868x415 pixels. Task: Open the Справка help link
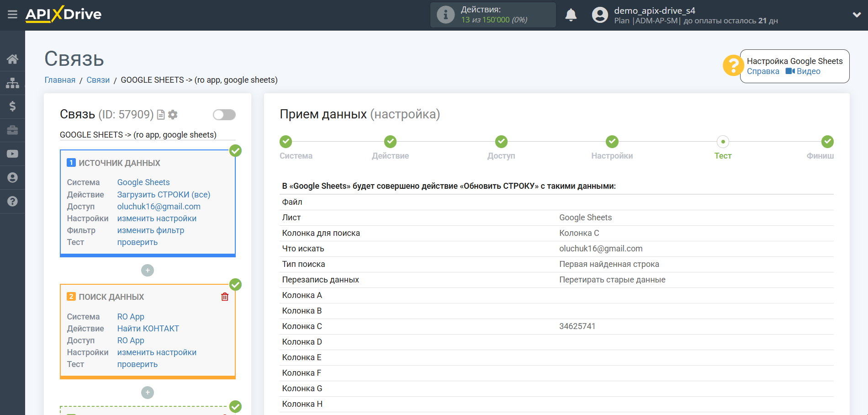763,71
